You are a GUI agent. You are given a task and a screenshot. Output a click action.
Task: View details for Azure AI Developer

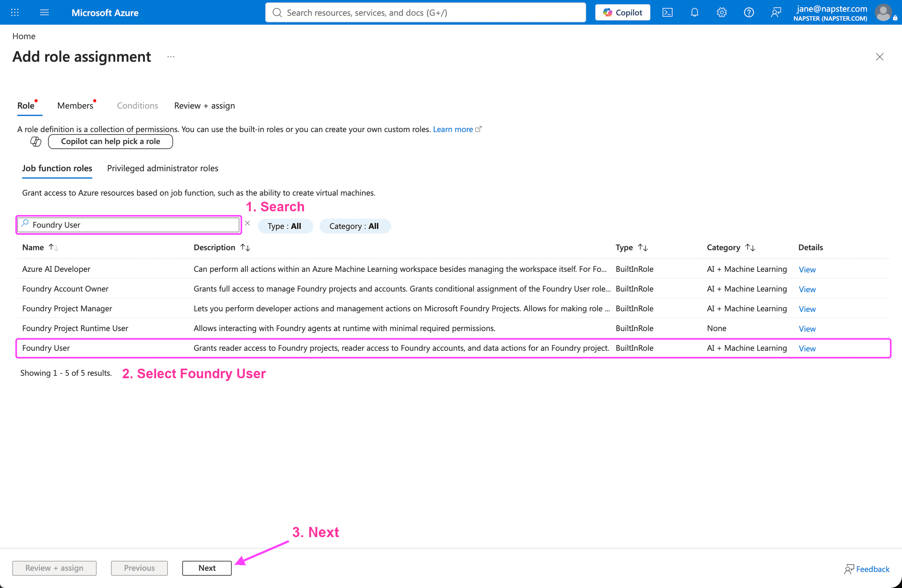[x=807, y=270]
